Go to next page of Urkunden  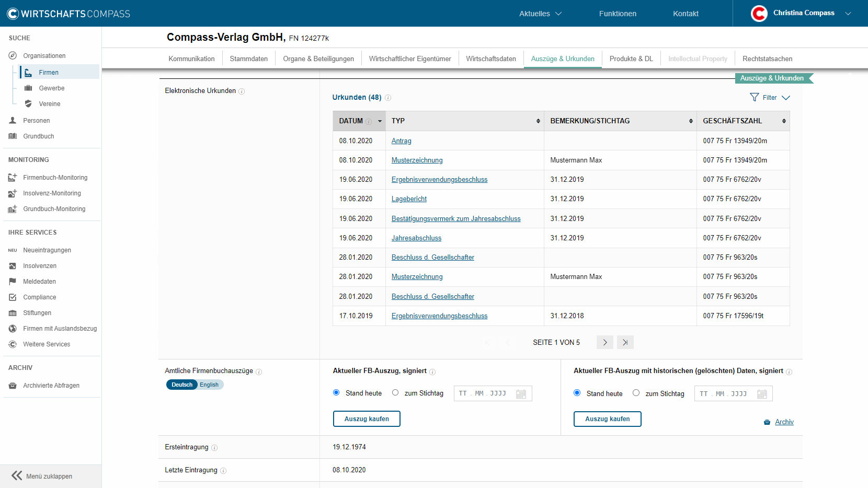point(605,343)
